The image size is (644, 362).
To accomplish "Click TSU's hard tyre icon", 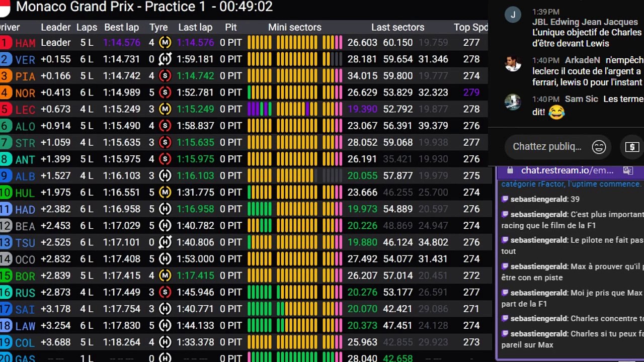I will (165, 242).
